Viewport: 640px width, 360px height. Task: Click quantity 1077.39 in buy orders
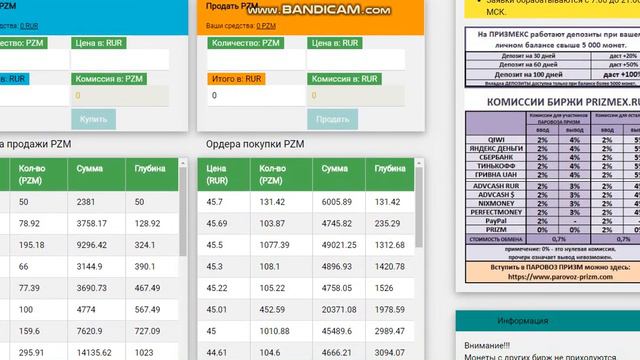coord(274,245)
